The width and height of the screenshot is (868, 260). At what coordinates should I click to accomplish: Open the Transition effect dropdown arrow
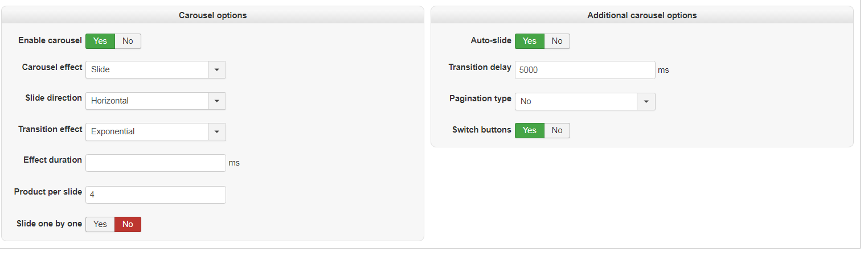click(217, 131)
